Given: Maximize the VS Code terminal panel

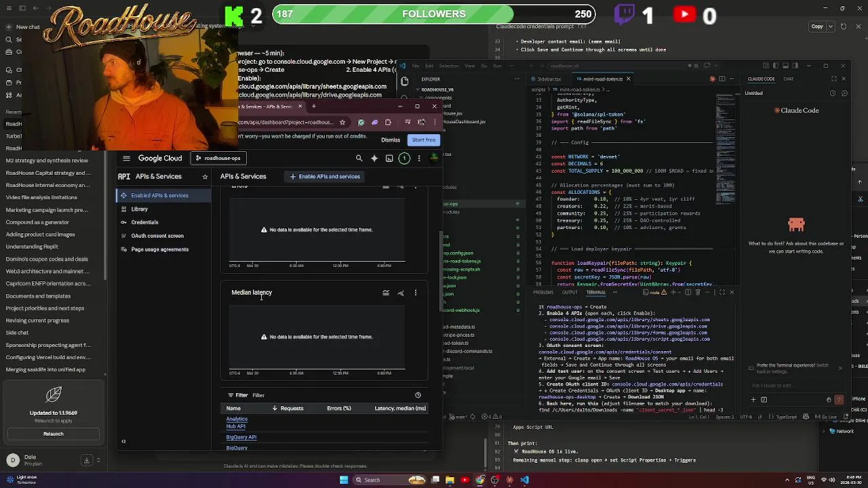Looking at the screenshot, I should click(x=722, y=292).
